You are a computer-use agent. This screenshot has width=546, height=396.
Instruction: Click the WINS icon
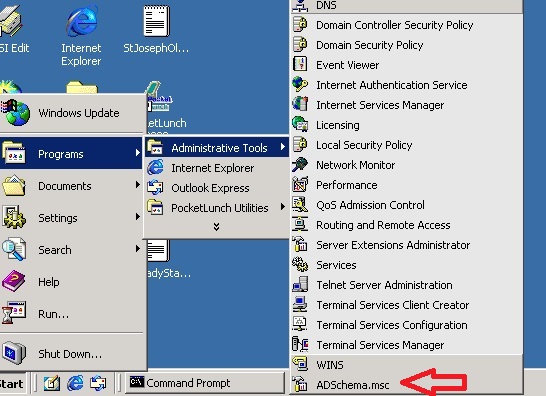300,364
